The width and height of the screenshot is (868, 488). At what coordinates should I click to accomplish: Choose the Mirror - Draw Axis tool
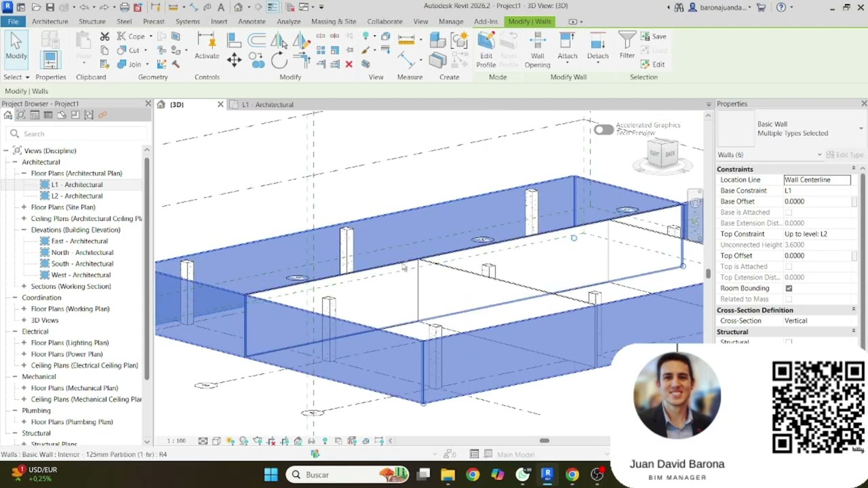[x=301, y=40]
